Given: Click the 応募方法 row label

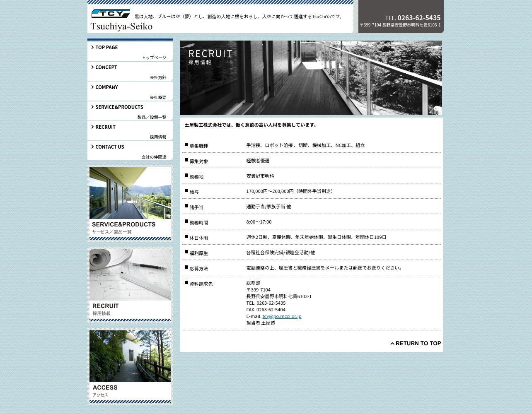Looking at the screenshot, I should (198, 268).
